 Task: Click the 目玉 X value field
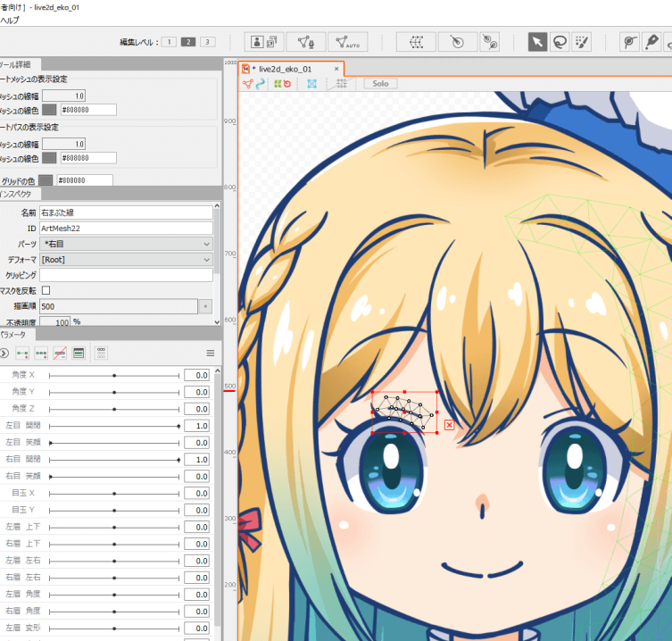(196, 494)
